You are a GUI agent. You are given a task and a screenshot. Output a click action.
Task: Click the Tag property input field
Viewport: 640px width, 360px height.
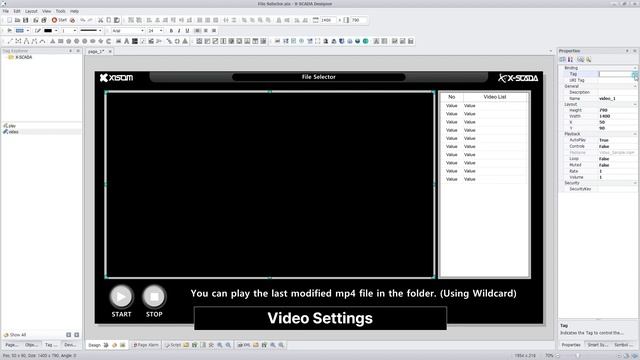coord(615,74)
